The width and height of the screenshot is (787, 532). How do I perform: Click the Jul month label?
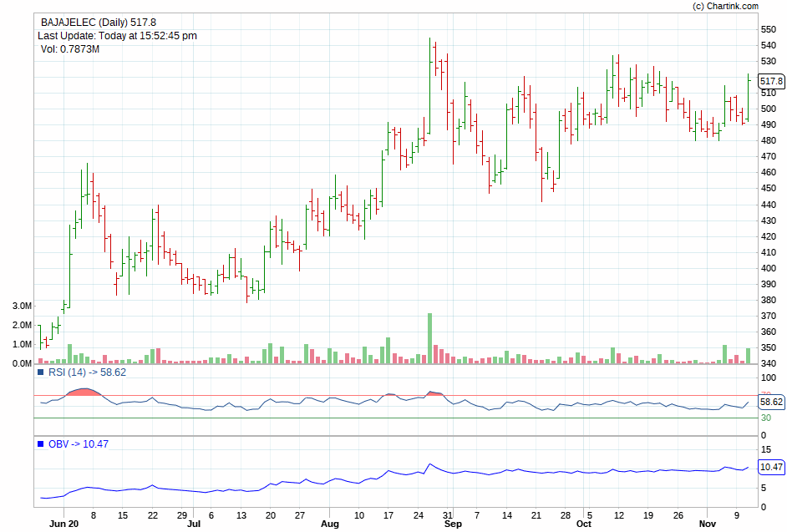pyautogui.click(x=194, y=524)
